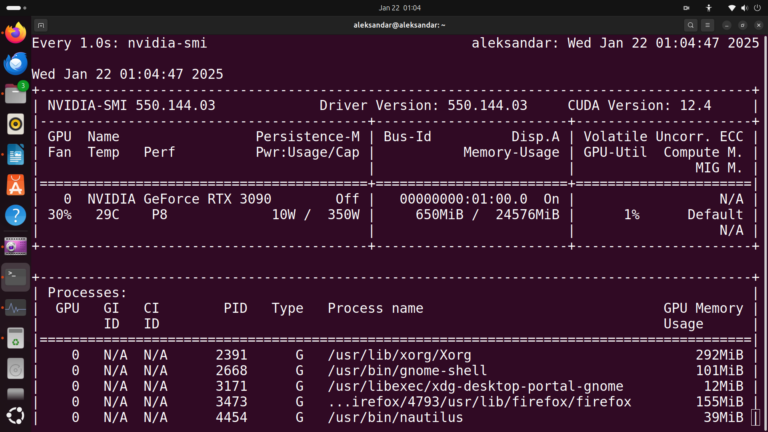Open the Trash icon in dock

pos(16,338)
